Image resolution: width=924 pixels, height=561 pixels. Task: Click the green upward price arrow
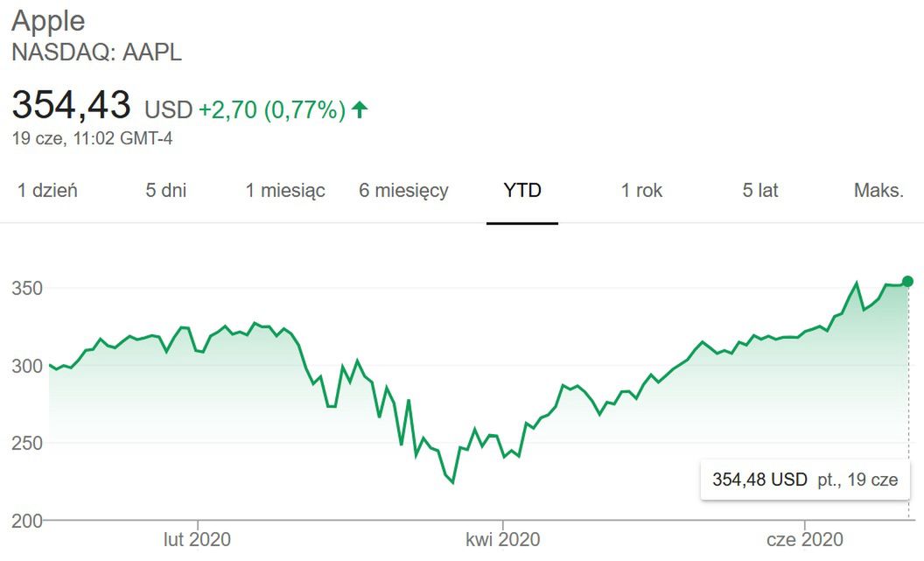360,109
